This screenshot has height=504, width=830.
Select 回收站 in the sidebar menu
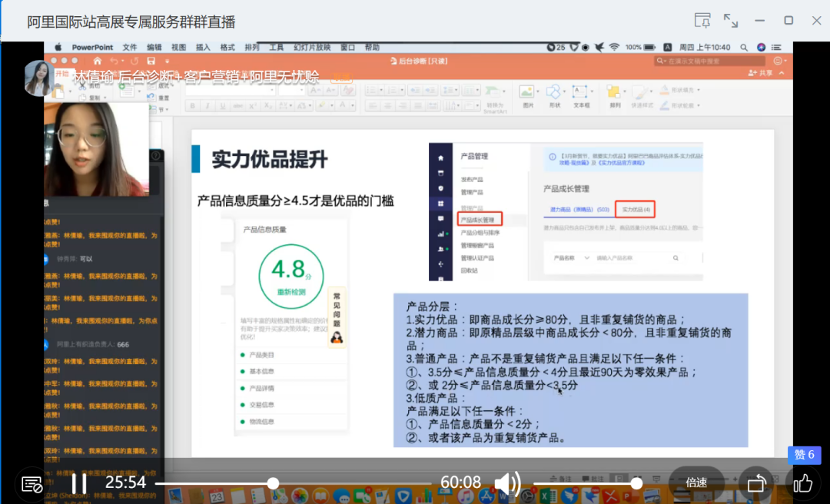pyautogui.click(x=469, y=270)
